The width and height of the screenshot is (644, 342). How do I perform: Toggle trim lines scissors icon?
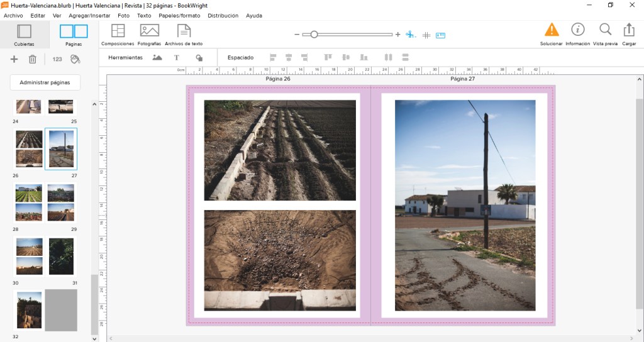[x=411, y=35]
